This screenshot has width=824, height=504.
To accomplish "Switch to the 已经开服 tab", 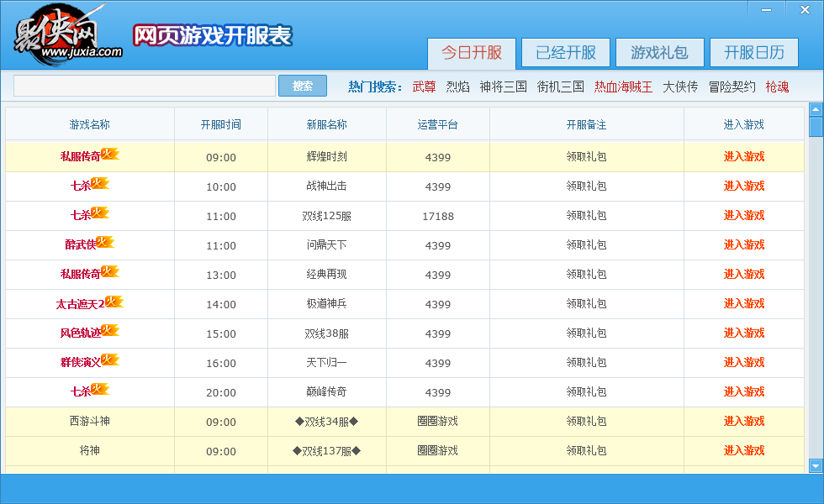I will 565,52.
